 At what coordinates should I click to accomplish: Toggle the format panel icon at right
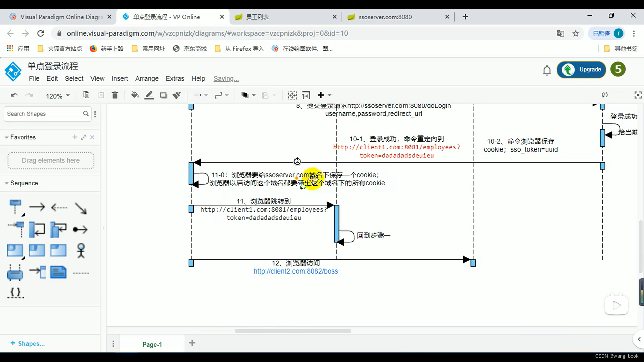(x=605, y=95)
